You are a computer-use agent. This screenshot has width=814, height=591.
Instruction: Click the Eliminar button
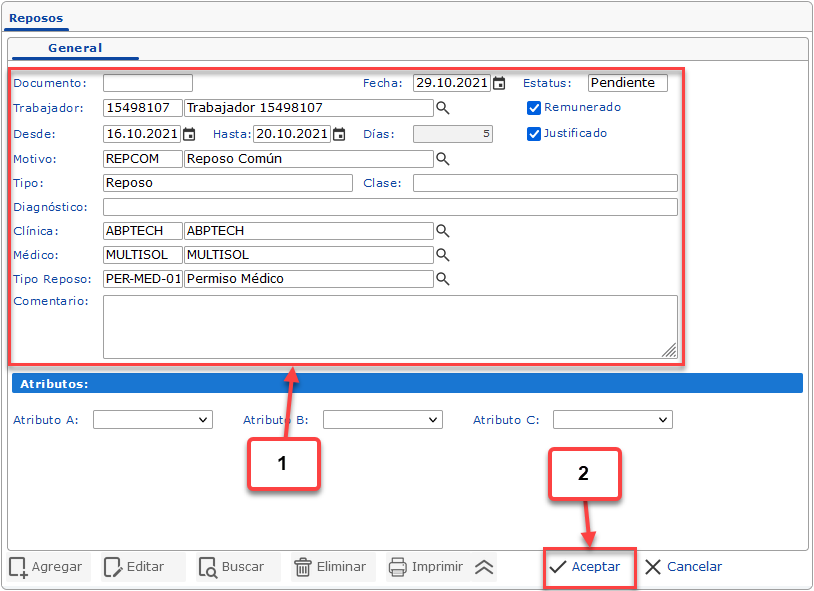[x=332, y=567]
